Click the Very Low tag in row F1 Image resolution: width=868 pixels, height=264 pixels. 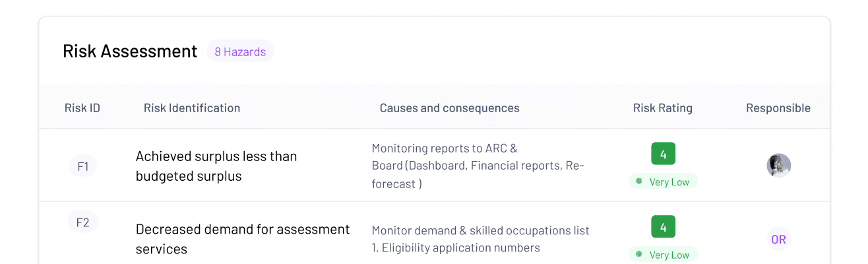(x=663, y=182)
